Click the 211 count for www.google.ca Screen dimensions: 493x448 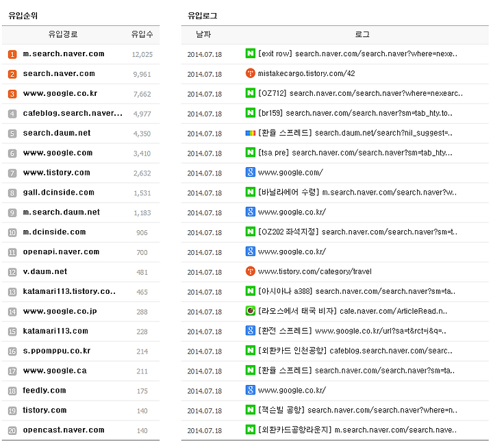[142, 371]
